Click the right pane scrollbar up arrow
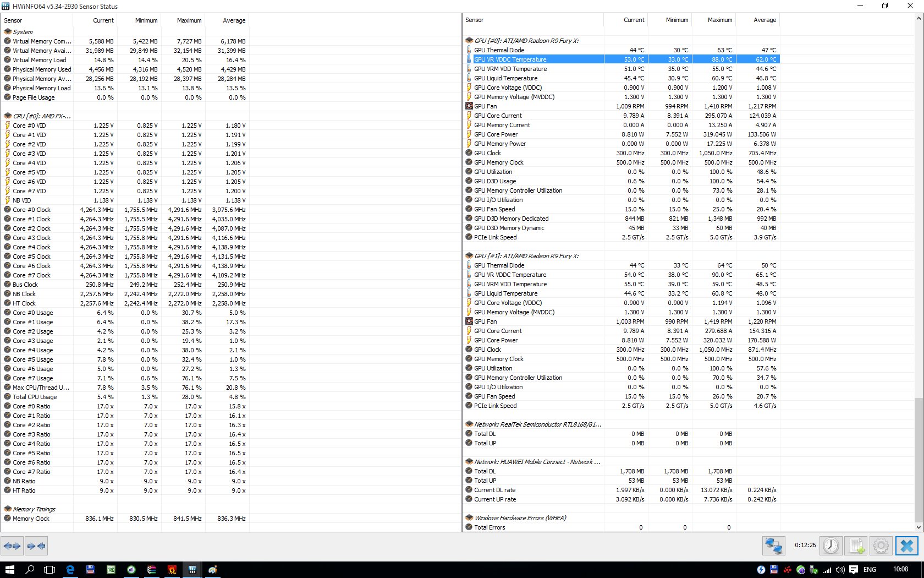Screen dimensions: 924x578 pos(919,19)
